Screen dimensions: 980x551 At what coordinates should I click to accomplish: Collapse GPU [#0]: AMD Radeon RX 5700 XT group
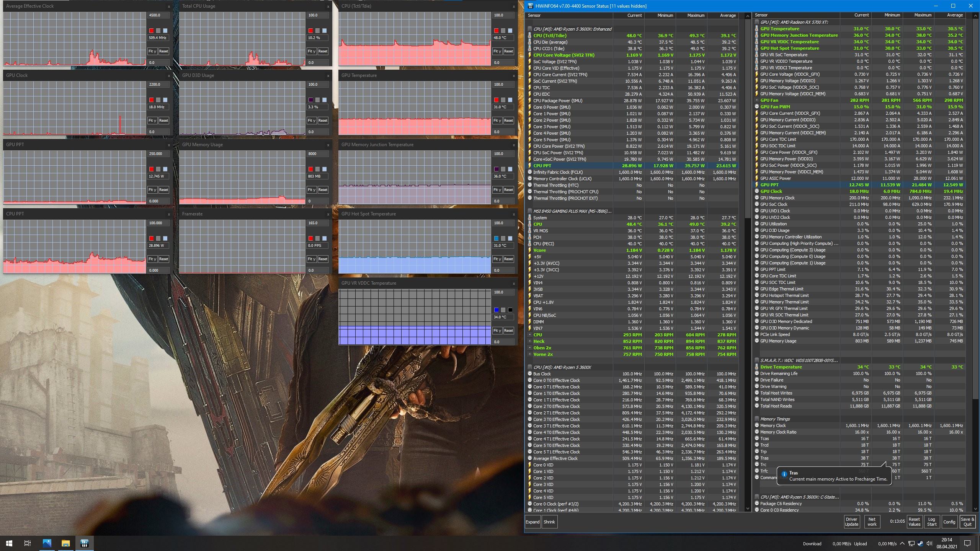757,22
